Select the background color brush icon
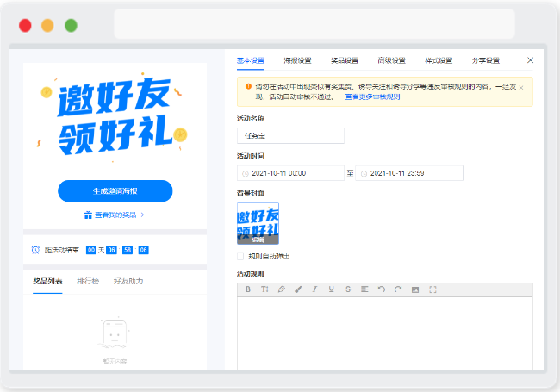560x392 pixels. pyautogui.click(x=298, y=289)
